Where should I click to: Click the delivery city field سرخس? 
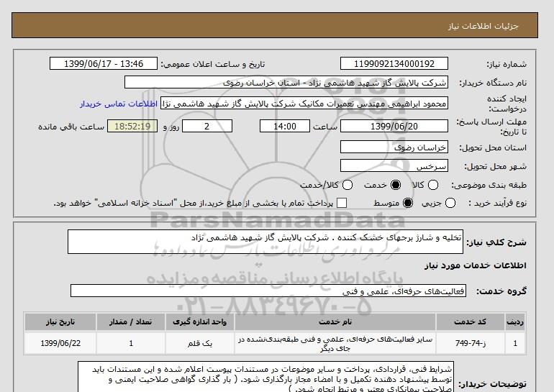tap(394, 166)
